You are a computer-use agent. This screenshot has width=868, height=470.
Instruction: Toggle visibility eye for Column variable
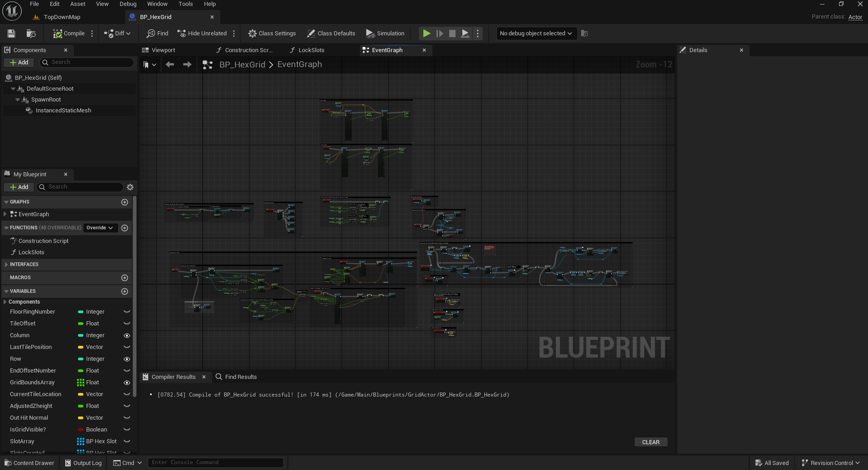(x=127, y=336)
